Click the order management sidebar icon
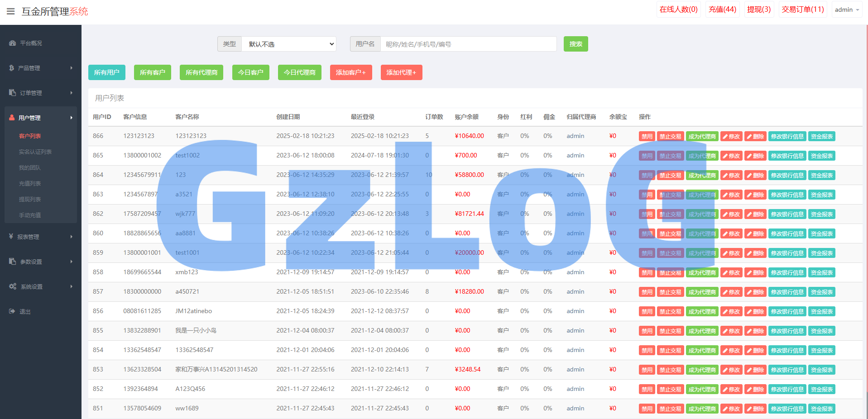The image size is (868, 419). point(12,93)
